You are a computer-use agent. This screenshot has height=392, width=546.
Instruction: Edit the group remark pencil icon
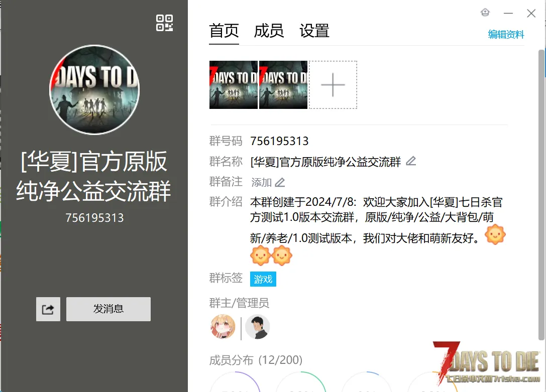point(280,182)
